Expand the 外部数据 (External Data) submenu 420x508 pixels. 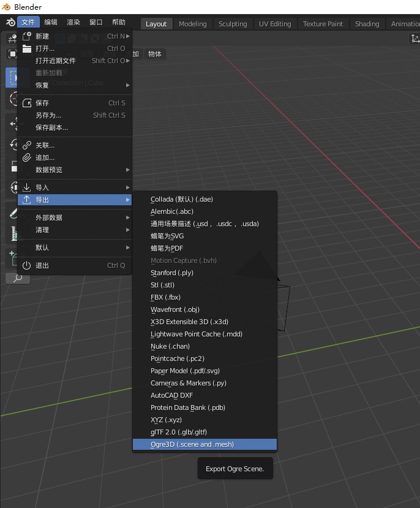point(75,218)
